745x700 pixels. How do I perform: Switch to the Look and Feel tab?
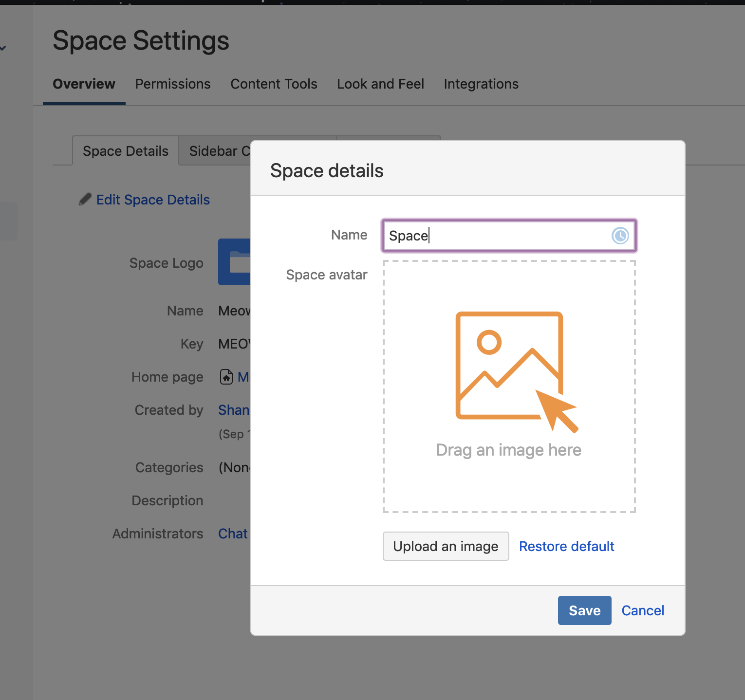[380, 84]
